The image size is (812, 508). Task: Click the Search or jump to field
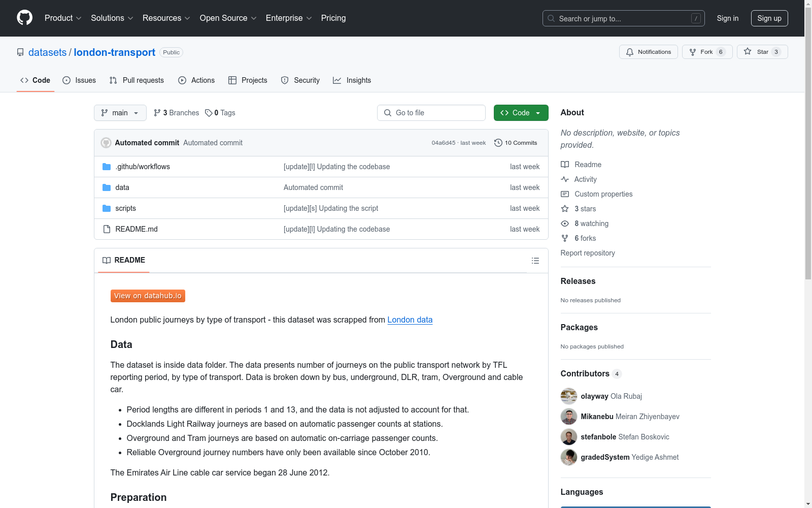[x=624, y=18]
